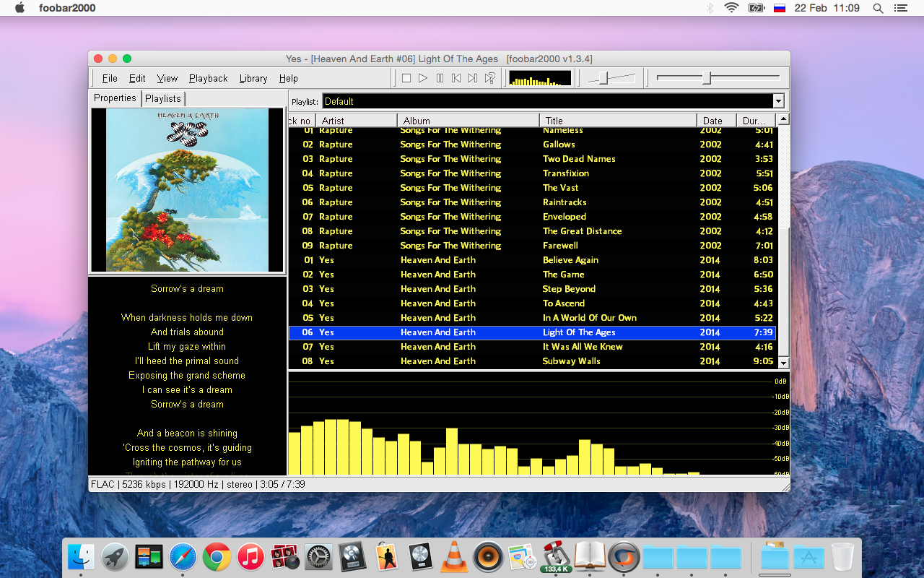The image size is (924, 578).
Task: Open Finder from the Dock
Action: pos(81,556)
